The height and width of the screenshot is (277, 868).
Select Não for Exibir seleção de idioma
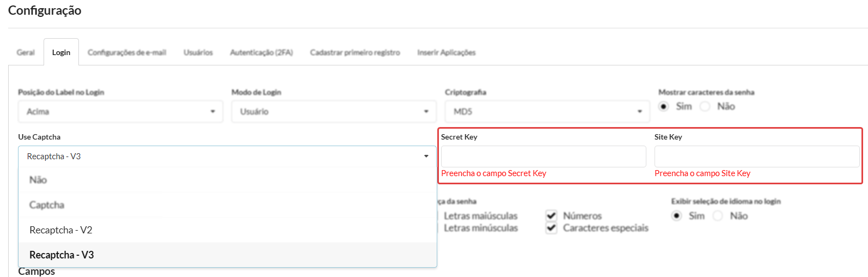[718, 216]
